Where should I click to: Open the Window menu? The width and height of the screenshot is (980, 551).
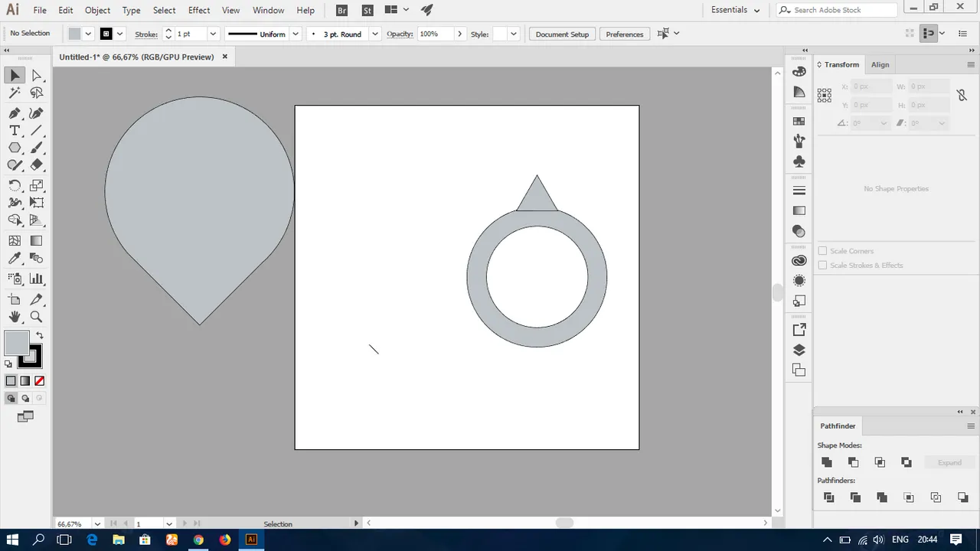(268, 10)
